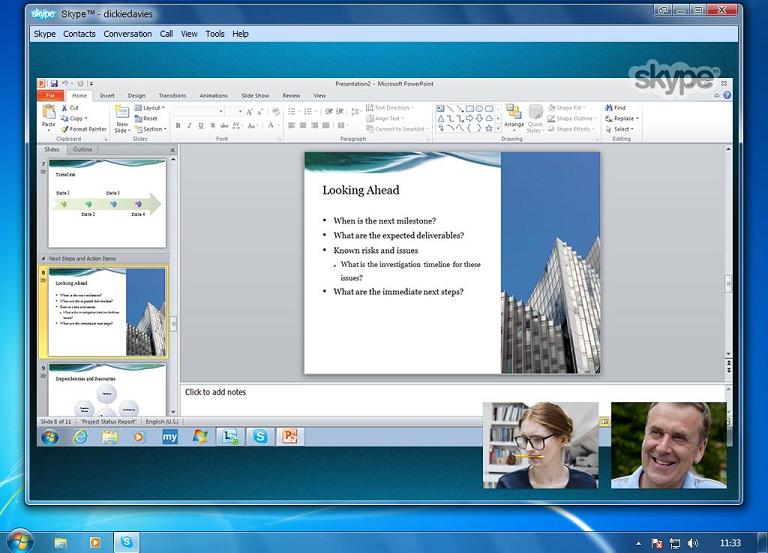
Task: Toggle Bold formatting
Action: click(178, 126)
